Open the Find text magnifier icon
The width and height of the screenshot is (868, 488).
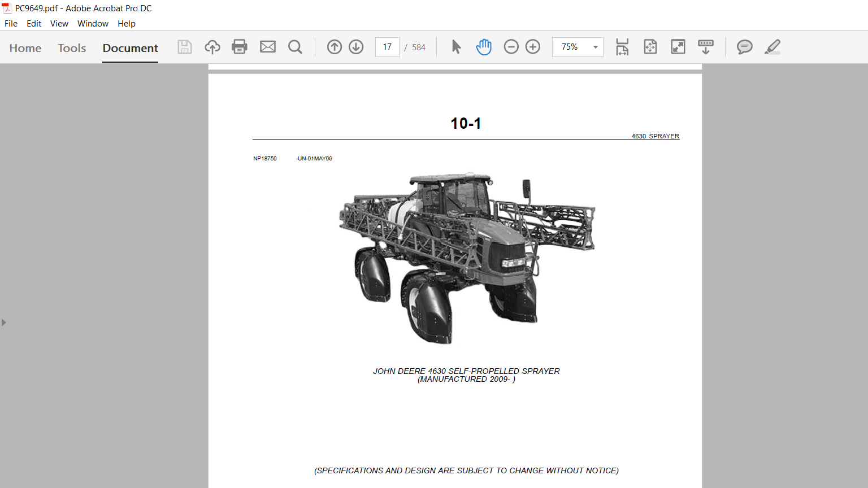coord(295,47)
